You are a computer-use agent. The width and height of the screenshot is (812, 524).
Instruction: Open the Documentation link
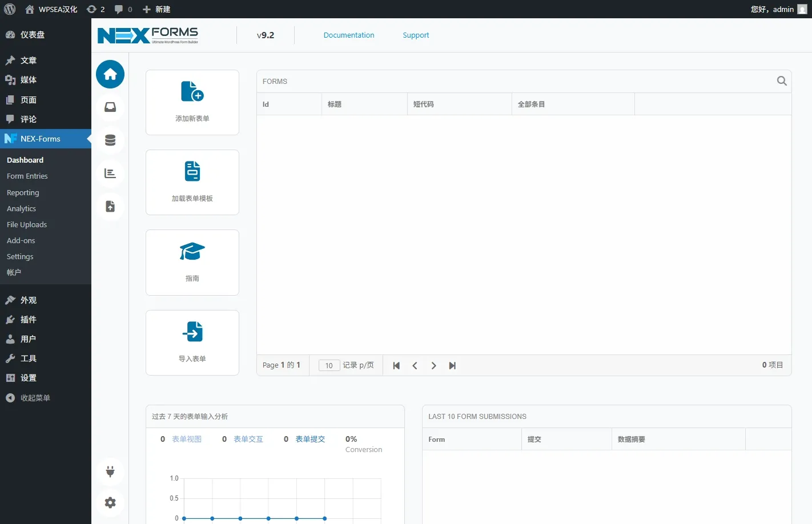point(349,35)
